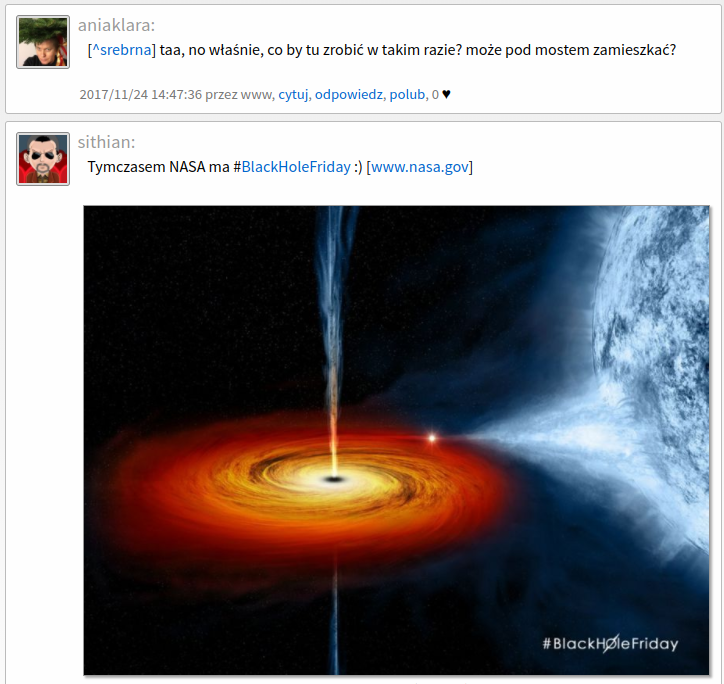Click the like count zero beside polub
This screenshot has height=684, width=724.
435,94
